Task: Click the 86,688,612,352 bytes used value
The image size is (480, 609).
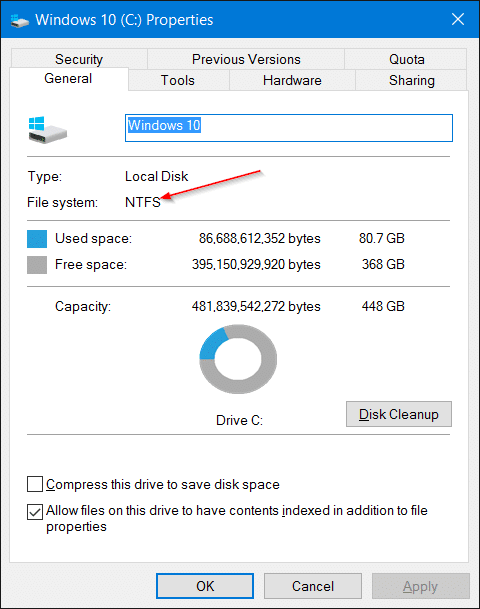Action: [x=259, y=238]
